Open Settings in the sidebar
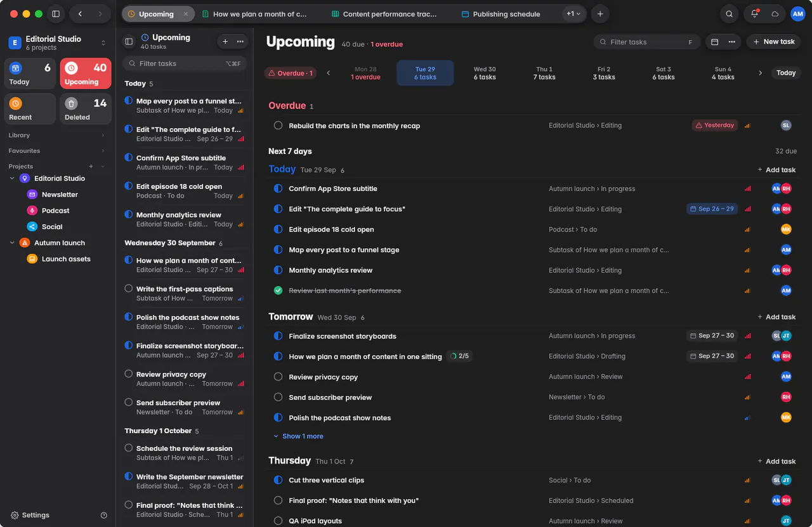This screenshot has width=812, height=527. pyautogui.click(x=30, y=516)
